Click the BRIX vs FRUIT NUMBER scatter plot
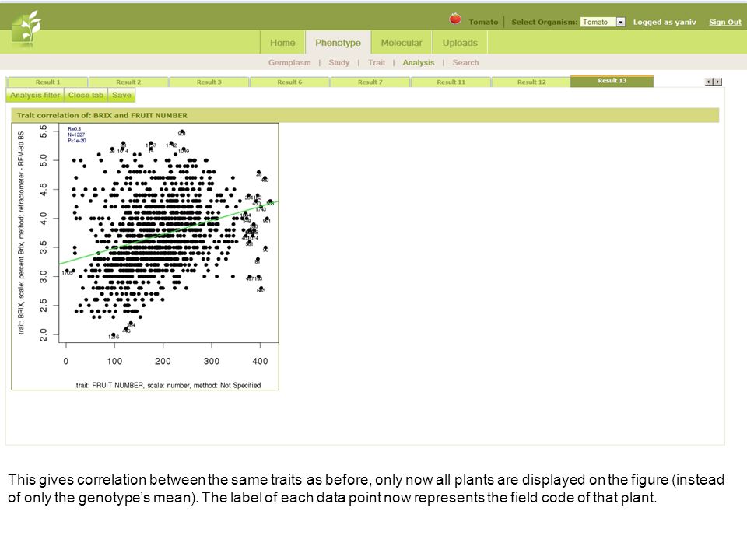Image resolution: width=747 pixels, height=560 pixels. (145, 257)
